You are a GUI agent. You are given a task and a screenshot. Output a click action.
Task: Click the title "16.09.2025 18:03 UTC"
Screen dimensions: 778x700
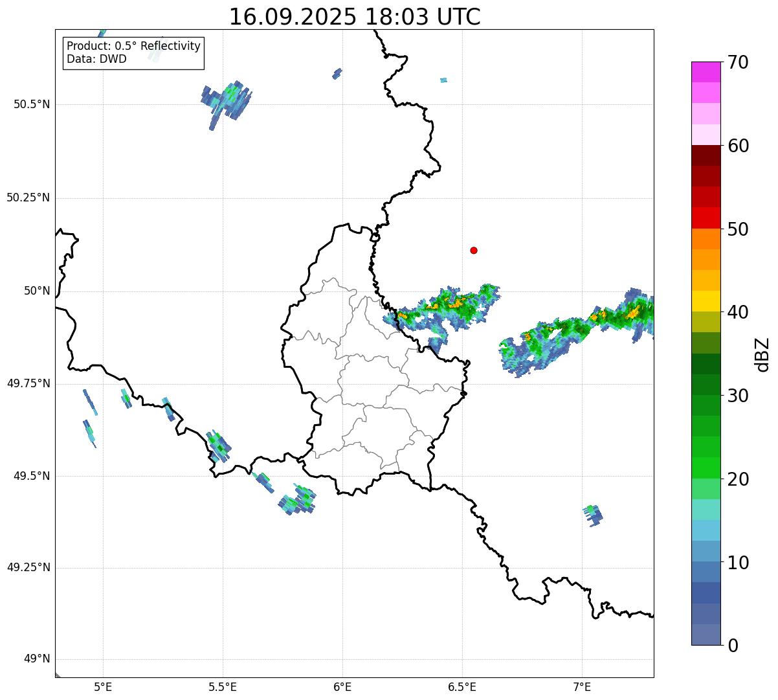point(355,17)
